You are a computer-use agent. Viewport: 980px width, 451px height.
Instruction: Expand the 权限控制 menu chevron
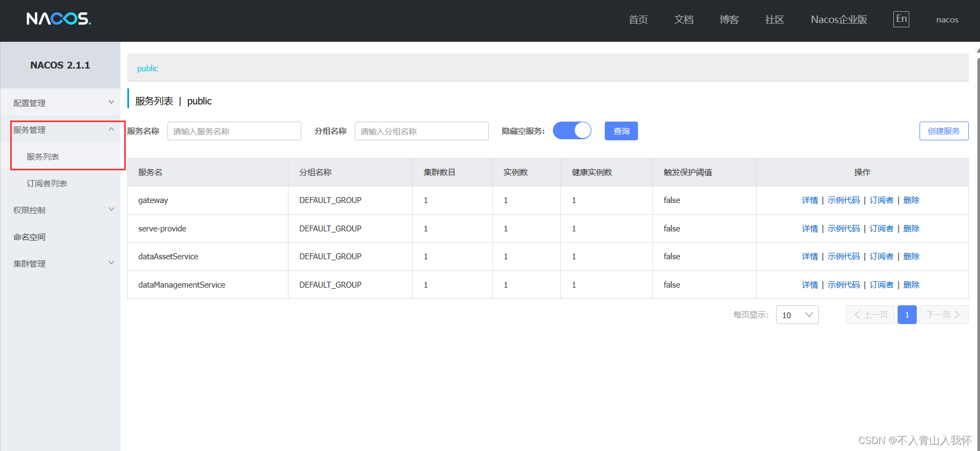point(111,209)
